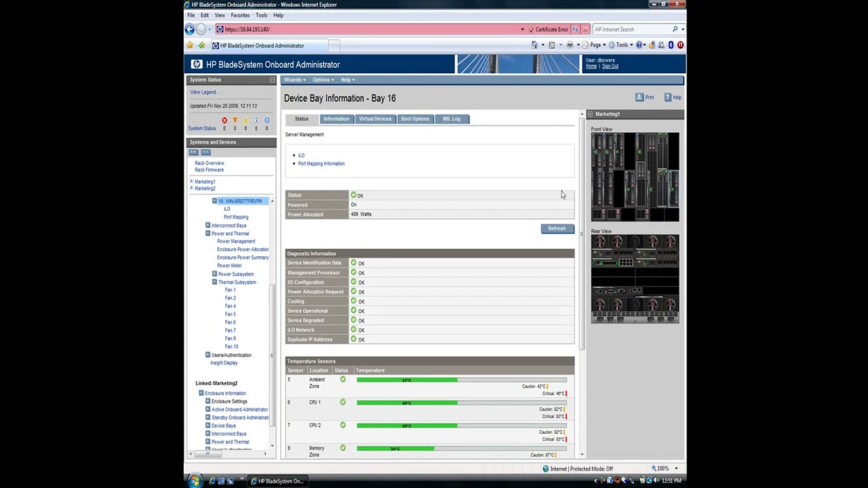Collapse the 16. WIN-MRD77FIRVPH tree node
Image resolution: width=868 pixels, height=488 pixels.
(x=214, y=201)
